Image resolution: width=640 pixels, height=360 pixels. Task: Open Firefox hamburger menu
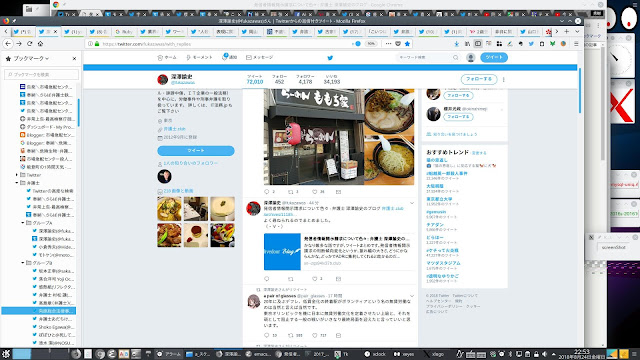point(576,44)
